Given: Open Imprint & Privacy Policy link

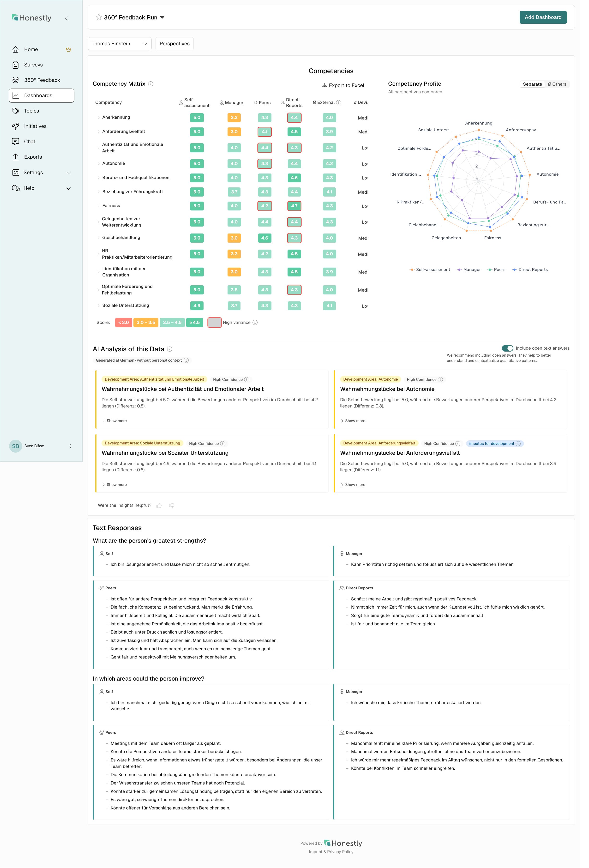Looking at the screenshot, I should tap(331, 852).
